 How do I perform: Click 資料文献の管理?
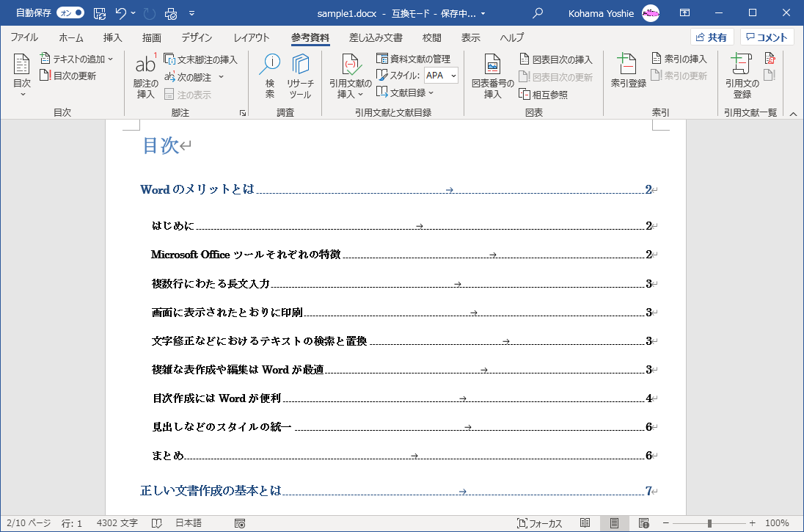coord(413,59)
